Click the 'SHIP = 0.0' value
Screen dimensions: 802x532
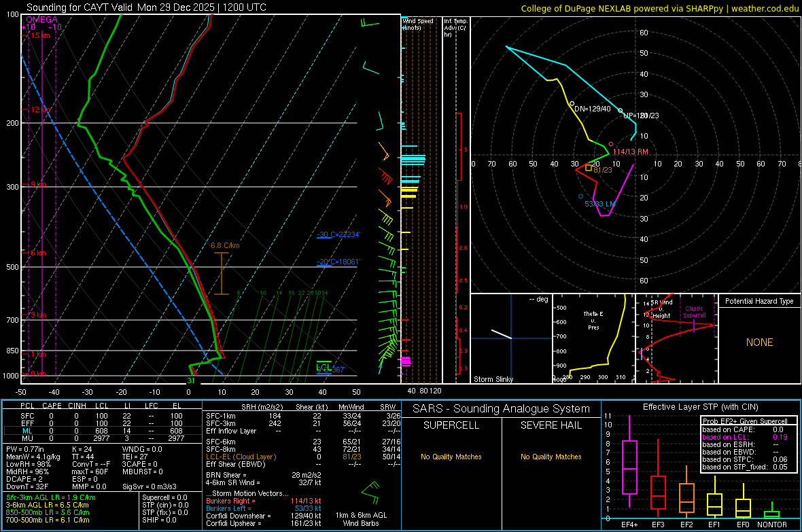(159, 520)
